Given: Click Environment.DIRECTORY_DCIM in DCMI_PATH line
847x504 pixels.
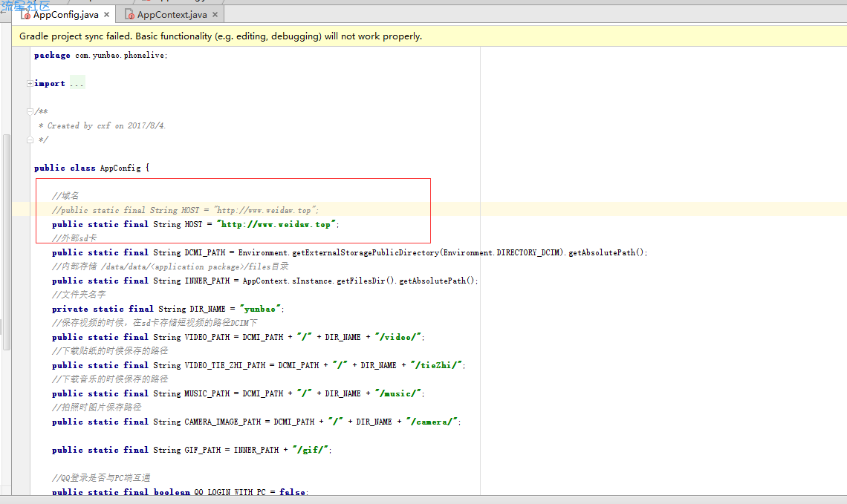Looking at the screenshot, I should pos(502,252).
